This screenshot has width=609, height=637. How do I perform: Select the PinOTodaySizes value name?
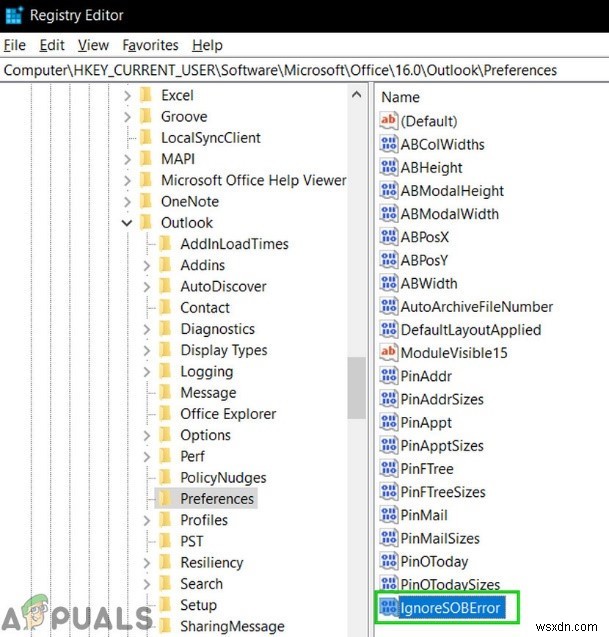(450, 584)
